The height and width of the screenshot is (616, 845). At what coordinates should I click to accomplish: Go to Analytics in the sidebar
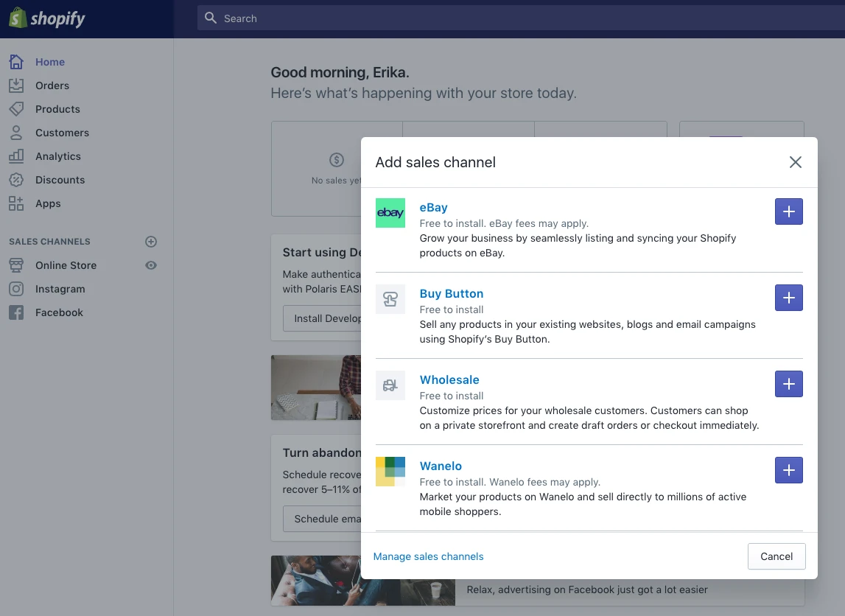tap(58, 157)
